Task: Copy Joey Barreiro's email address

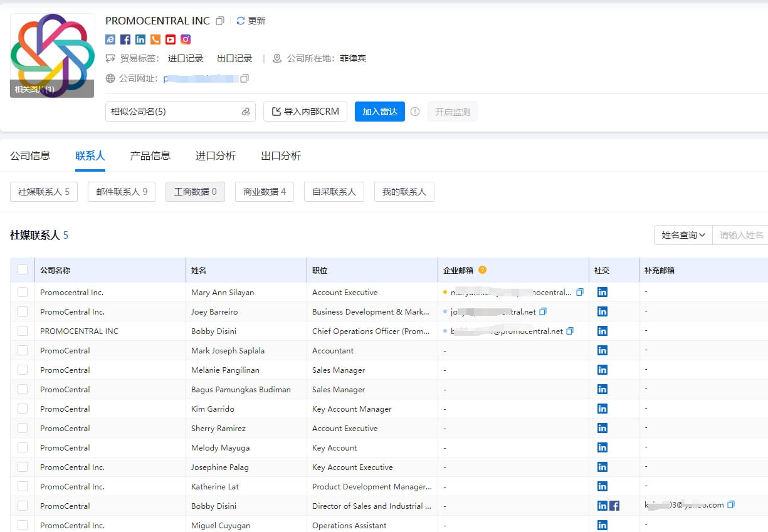Action: pyautogui.click(x=543, y=311)
